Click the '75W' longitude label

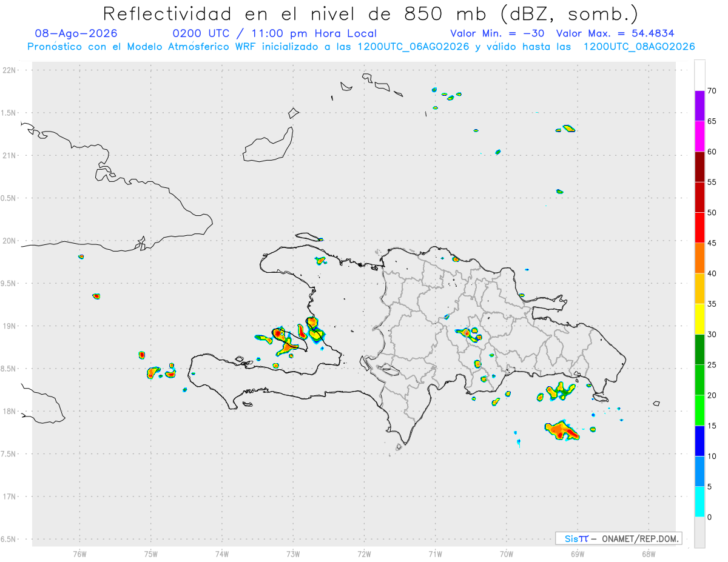[x=151, y=554]
